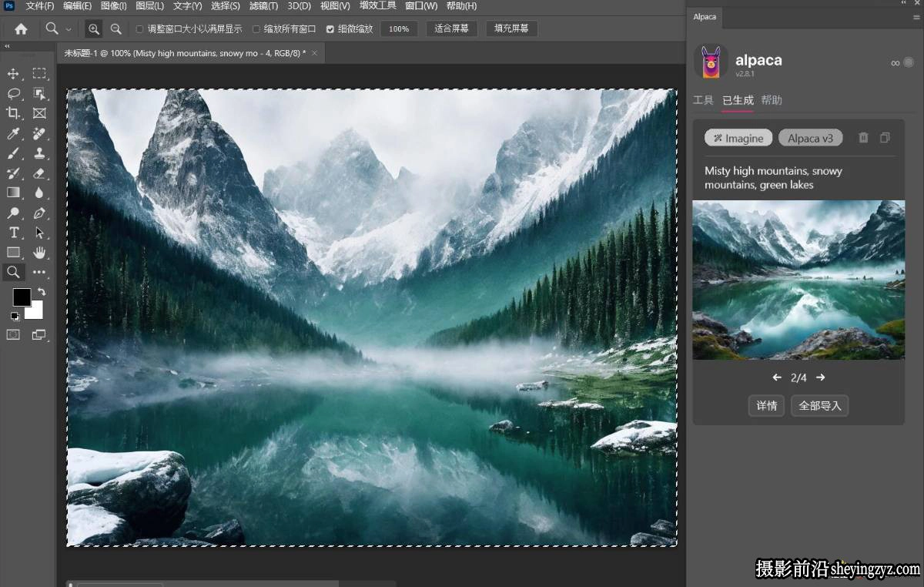Select the Crop tool
The width and height of the screenshot is (924, 587).
point(13,113)
